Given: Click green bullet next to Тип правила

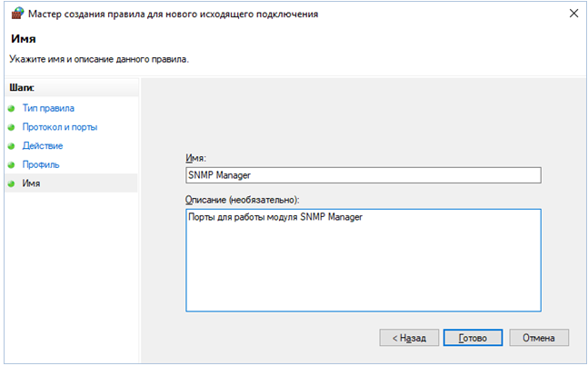Looking at the screenshot, I should tap(12, 109).
